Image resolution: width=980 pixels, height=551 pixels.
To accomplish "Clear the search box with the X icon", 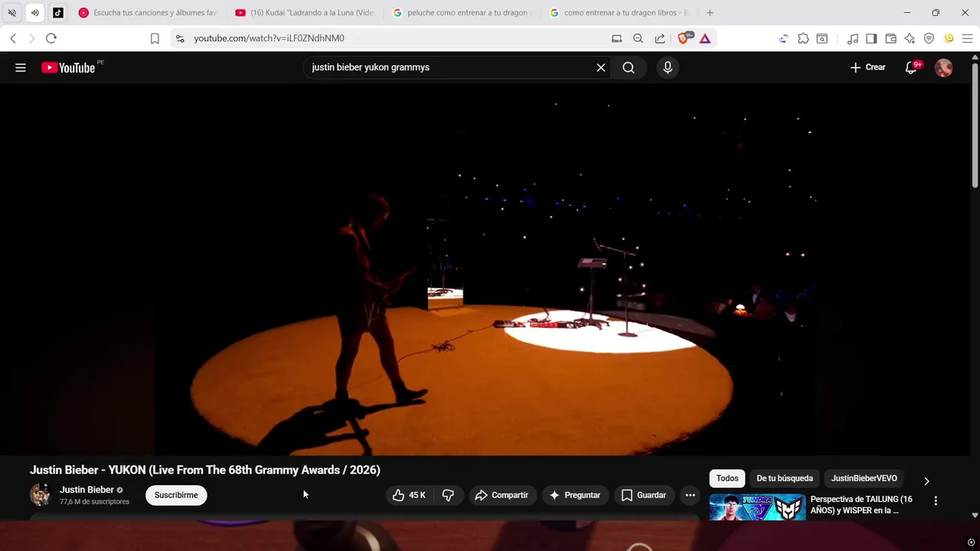I will pyautogui.click(x=601, y=67).
